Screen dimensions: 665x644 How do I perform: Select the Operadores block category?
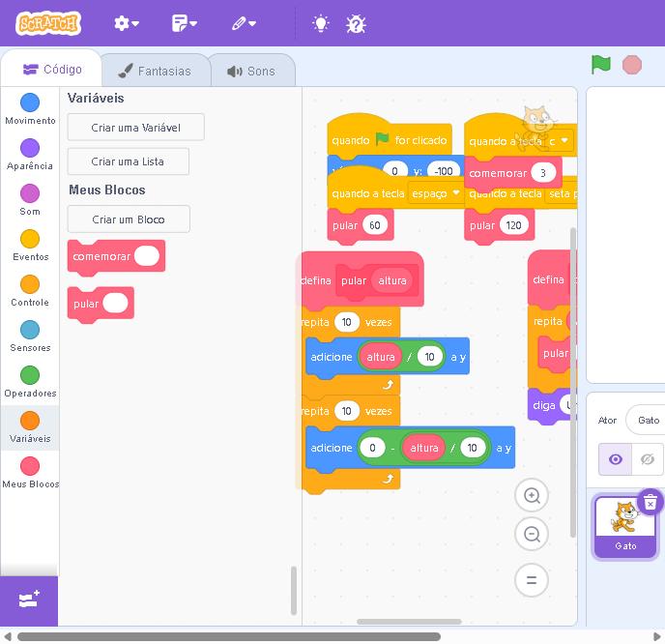click(30, 381)
